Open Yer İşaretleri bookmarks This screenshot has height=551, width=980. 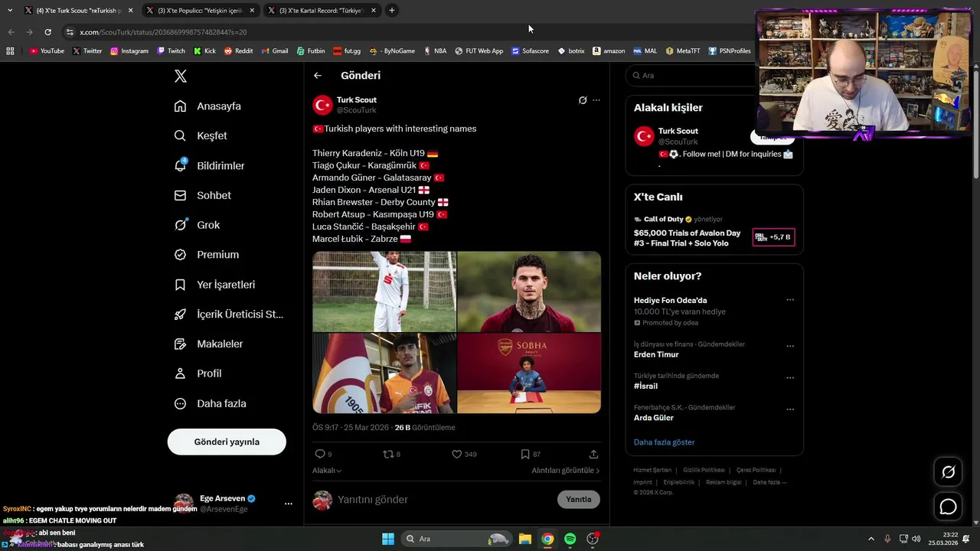pos(214,285)
